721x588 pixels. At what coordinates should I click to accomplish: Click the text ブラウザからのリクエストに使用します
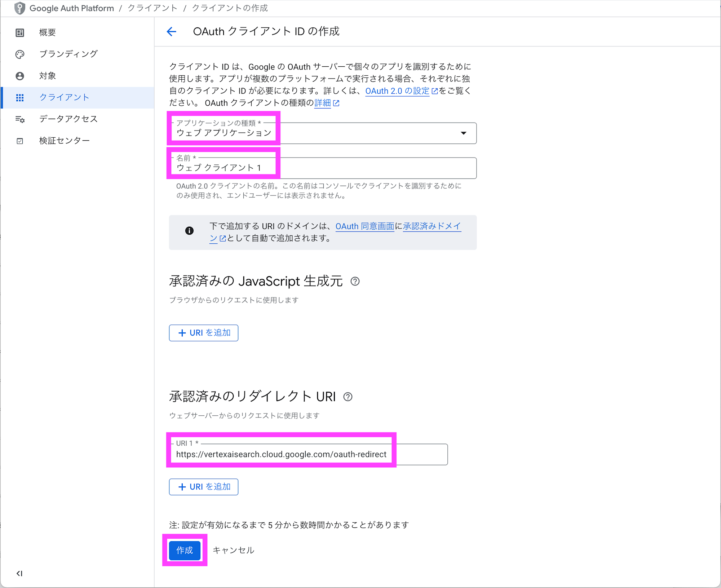pyautogui.click(x=234, y=300)
